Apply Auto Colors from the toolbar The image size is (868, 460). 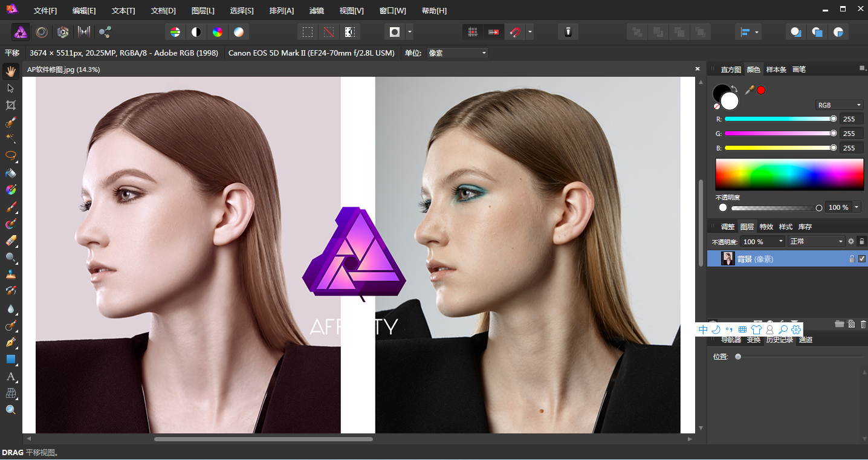218,32
